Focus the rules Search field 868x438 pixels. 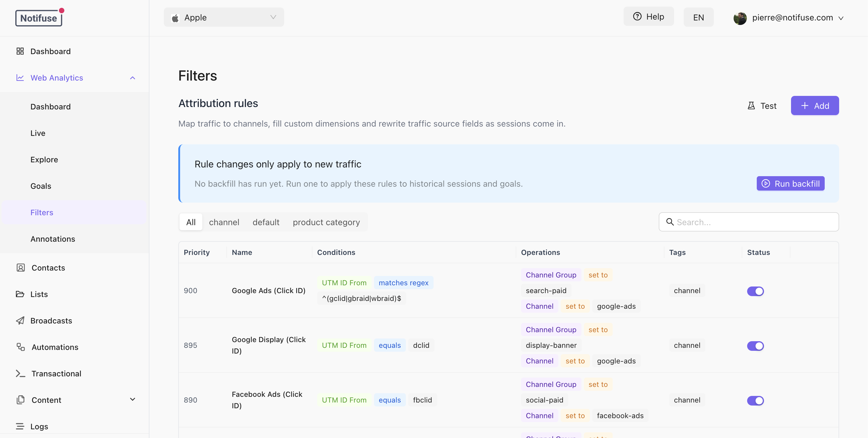(749, 222)
